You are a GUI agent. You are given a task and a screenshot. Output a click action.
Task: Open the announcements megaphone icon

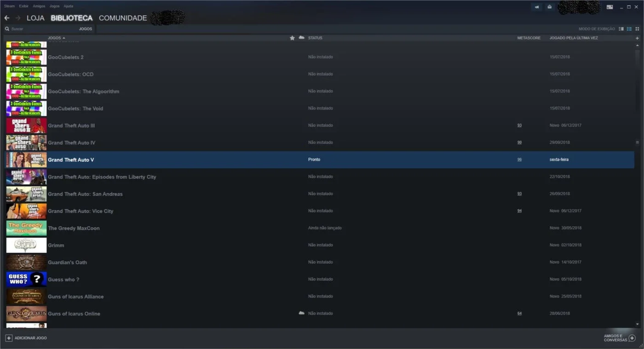click(x=537, y=7)
